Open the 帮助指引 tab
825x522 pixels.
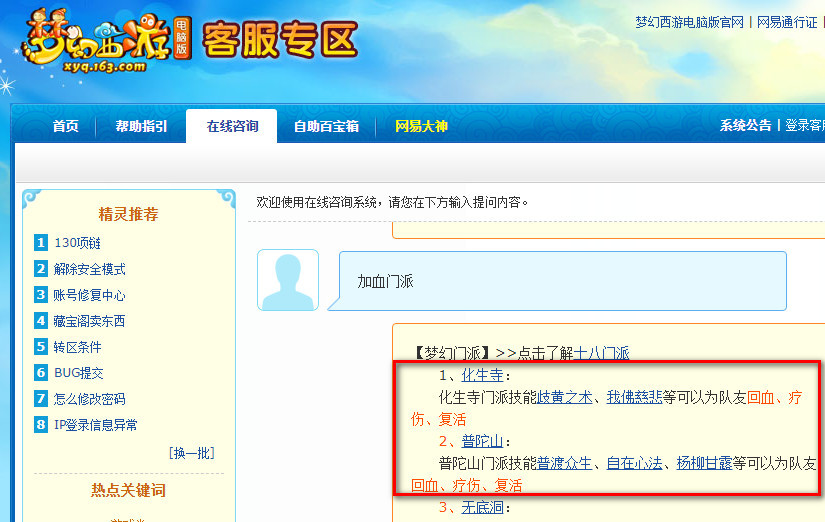[x=141, y=126]
